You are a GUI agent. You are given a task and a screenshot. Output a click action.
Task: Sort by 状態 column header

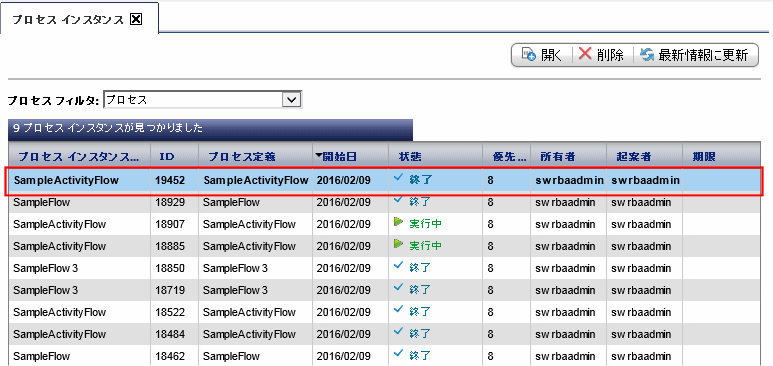[x=436, y=157]
